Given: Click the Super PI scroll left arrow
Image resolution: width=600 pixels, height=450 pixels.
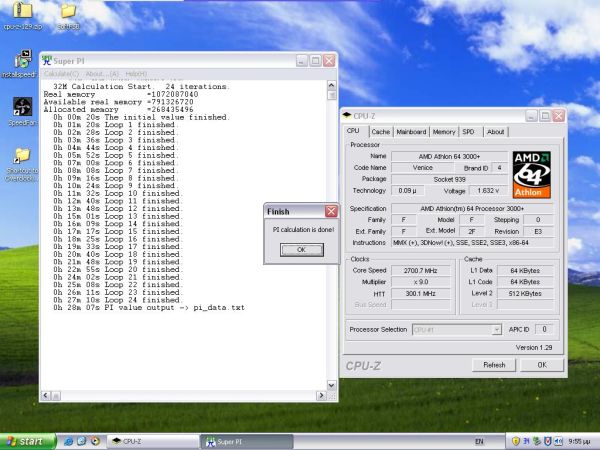Looking at the screenshot, I should click(46, 395).
